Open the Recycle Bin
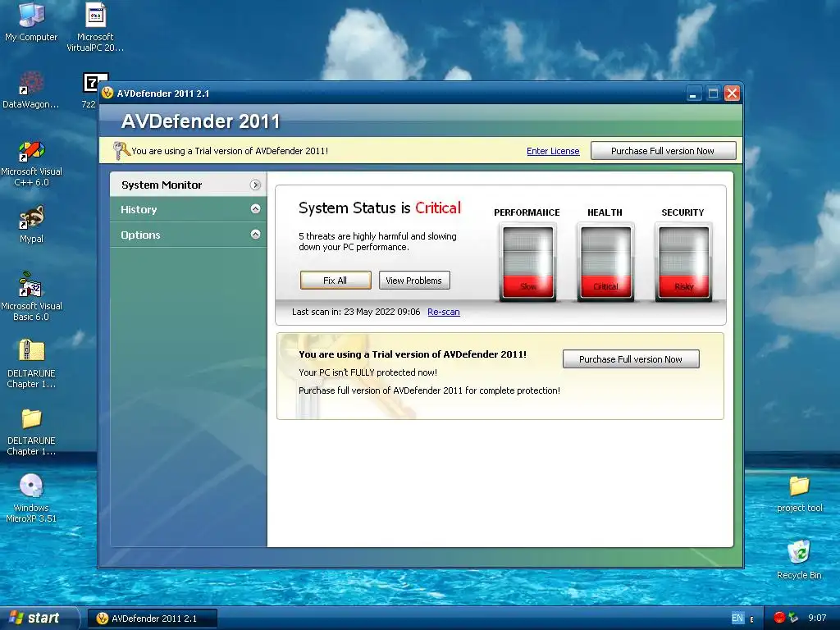This screenshot has height=630, width=840. (x=799, y=560)
